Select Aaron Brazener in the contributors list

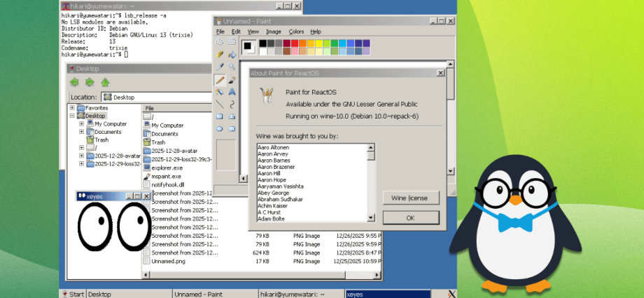coord(276,167)
